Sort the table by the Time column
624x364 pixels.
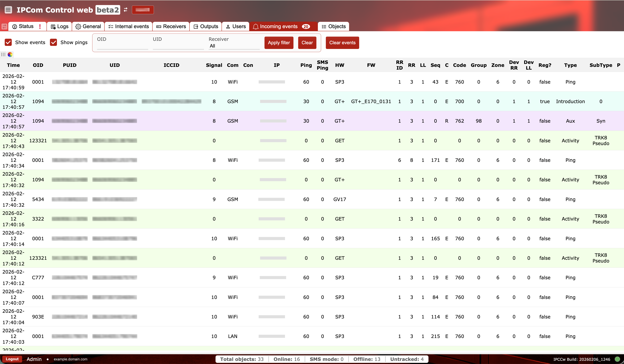click(13, 65)
